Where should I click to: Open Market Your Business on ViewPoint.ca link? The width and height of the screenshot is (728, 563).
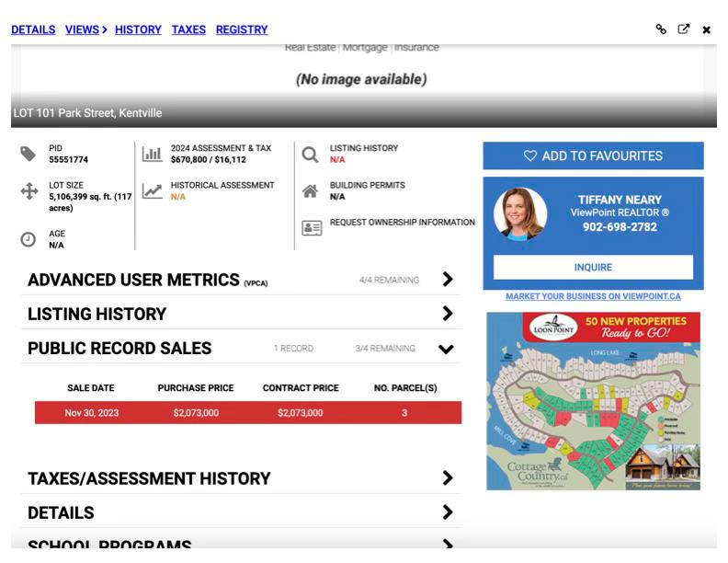pos(593,296)
